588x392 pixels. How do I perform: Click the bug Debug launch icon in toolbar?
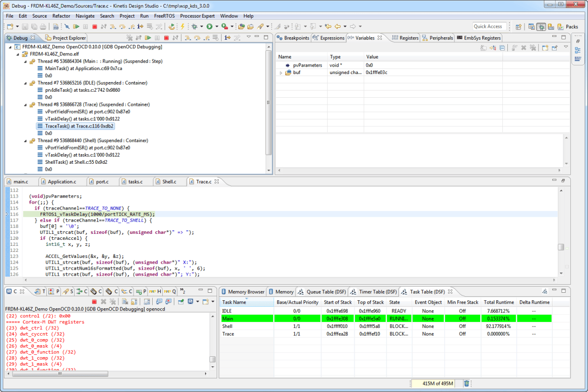coord(194,27)
